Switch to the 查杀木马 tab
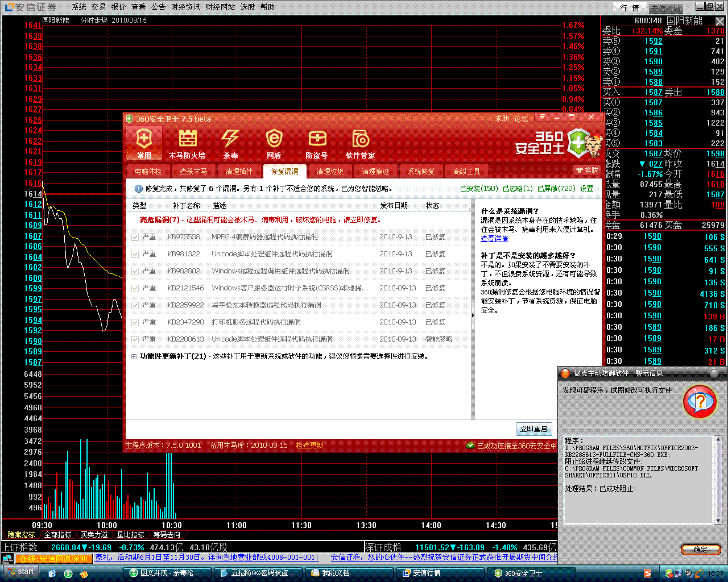The image size is (728, 582). [194, 171]
